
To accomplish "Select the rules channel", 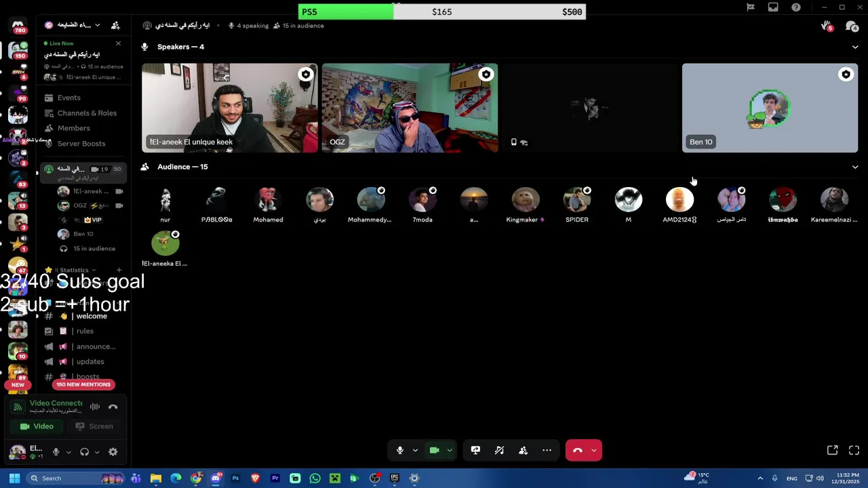I will pyautogui.click(x=85, y=331).
